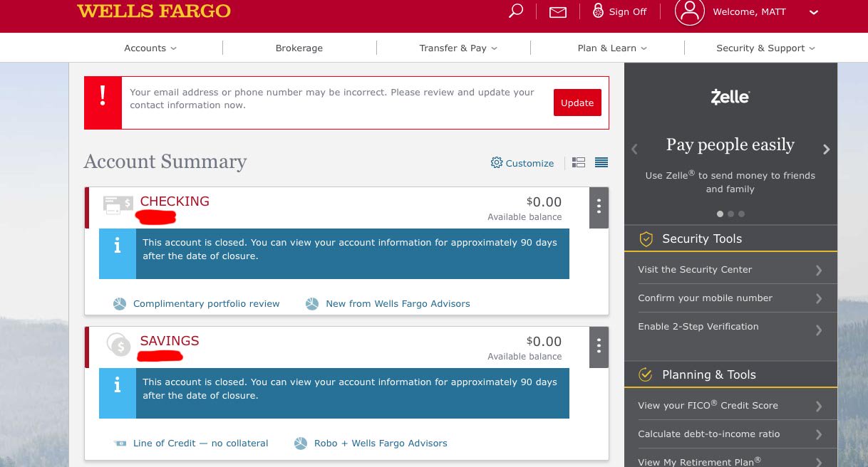This screenshot has height=467, width=868.
Task: Open the Plan & Learn menu
Action: (x=611, y=48)
